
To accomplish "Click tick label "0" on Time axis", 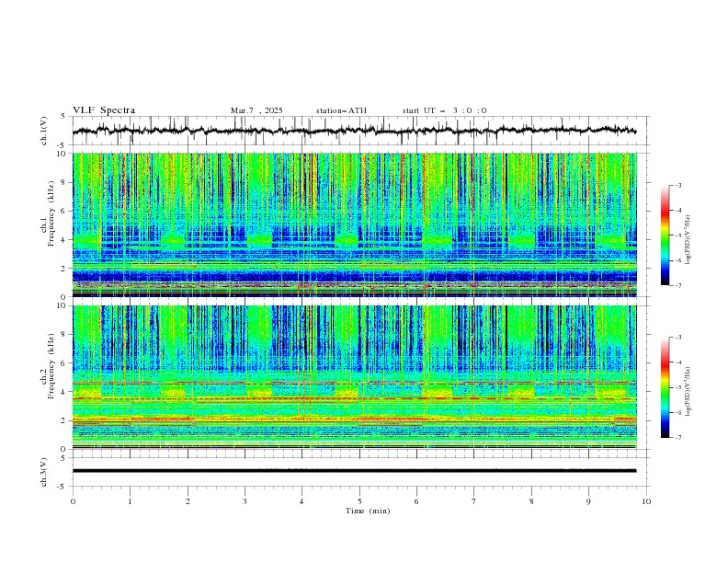I will pyautogui.click(x=73, y=501).
